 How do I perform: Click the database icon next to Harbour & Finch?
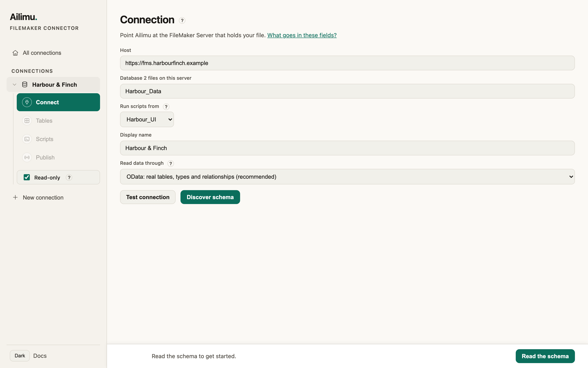pos(24,84)
